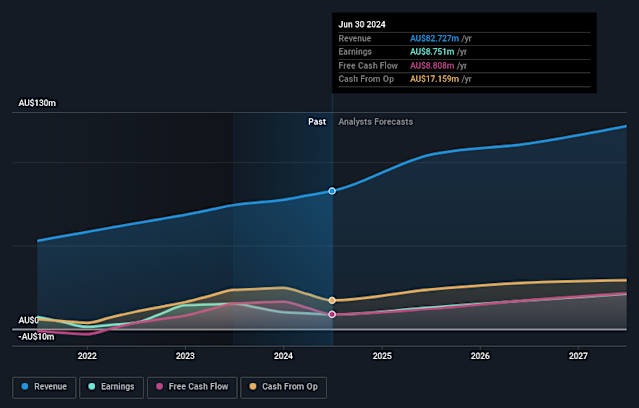Click the blue revenue data point marker

pyautogui.click(x=332, y=190)
